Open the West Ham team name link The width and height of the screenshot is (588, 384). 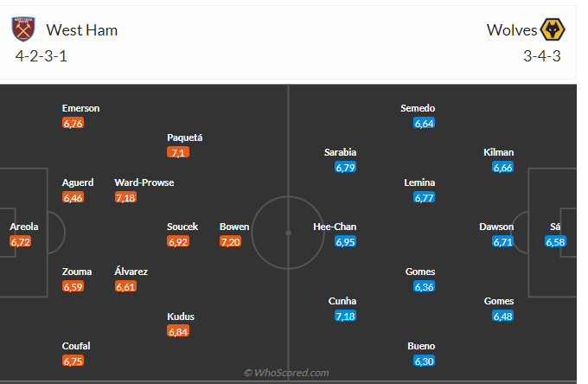tap(81, 30)
